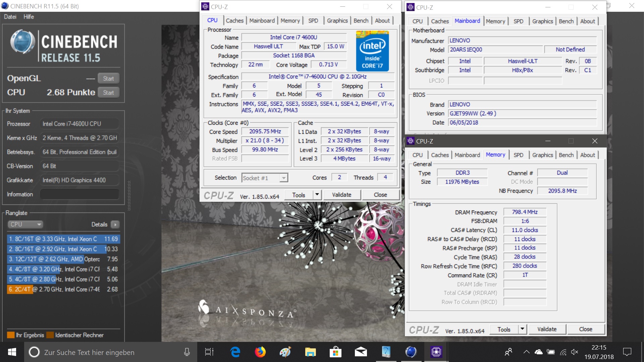The width and height of the screenshot is (644, 362).
Task: Open the SPD tab in the CPU window
Action: click(313, 20)
